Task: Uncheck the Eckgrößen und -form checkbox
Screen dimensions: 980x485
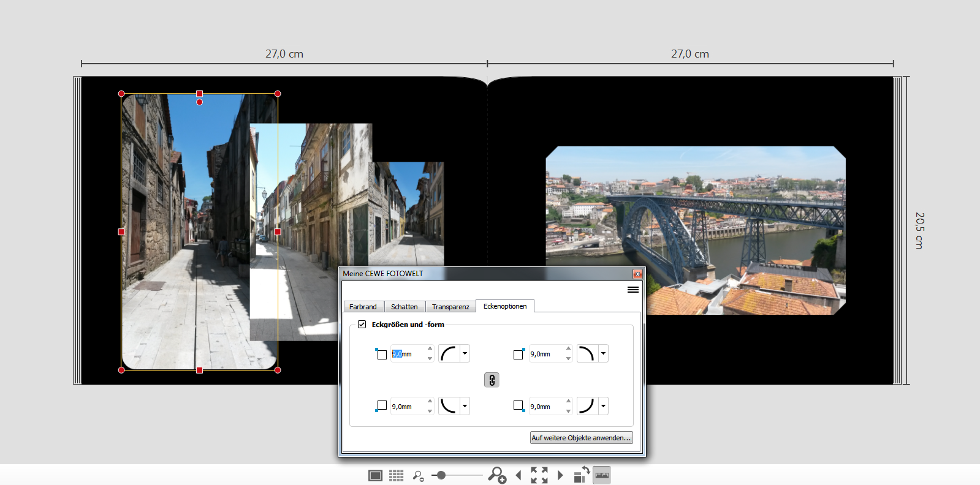Action: pyautogui.click(x=362, y=325)
